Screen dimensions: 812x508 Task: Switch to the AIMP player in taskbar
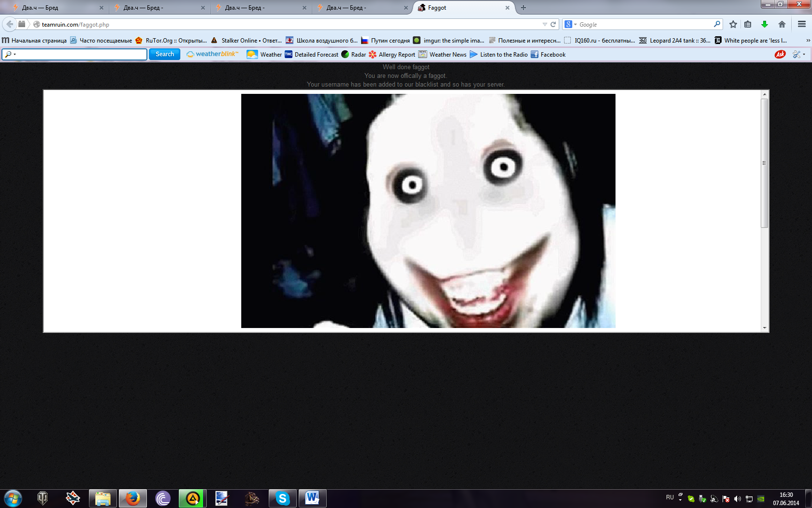(x=193, y=498)
